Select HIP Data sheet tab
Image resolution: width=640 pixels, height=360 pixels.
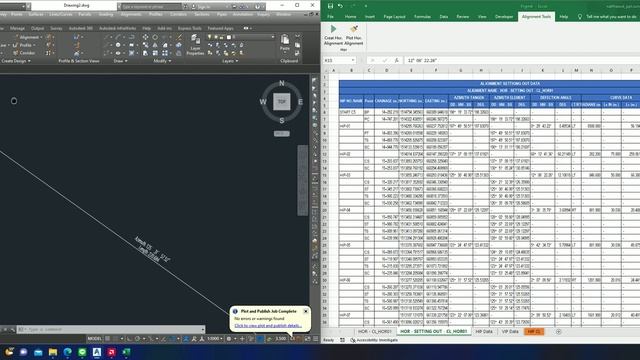(484, 331)
